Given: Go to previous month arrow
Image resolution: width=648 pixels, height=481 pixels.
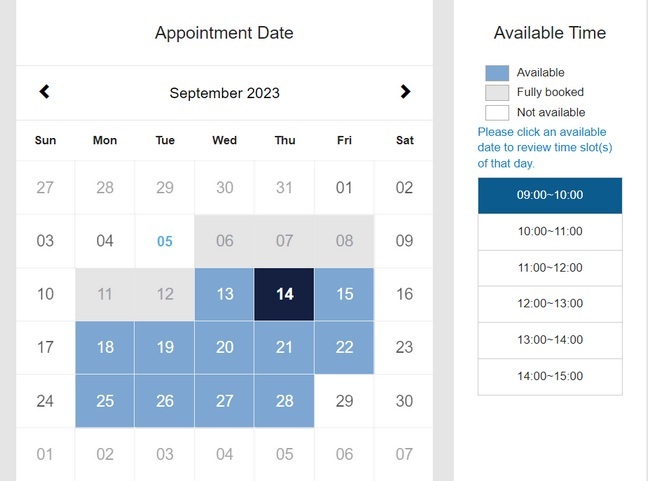Looking at the screenshot, I should (44, 92).
